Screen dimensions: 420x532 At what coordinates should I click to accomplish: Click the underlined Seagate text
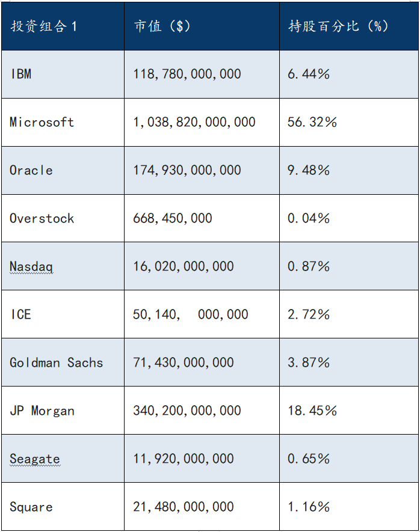point(35,459)
